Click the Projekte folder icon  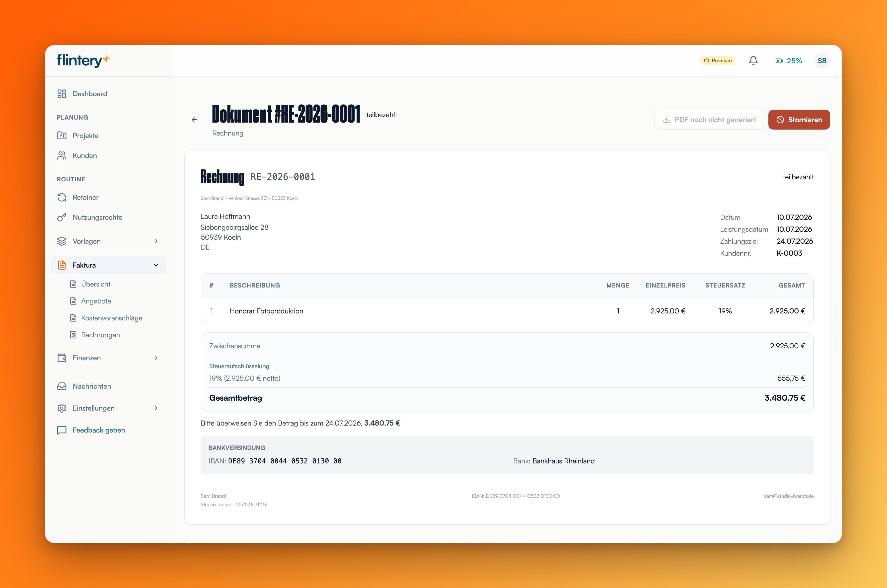(x=62, y=135)
